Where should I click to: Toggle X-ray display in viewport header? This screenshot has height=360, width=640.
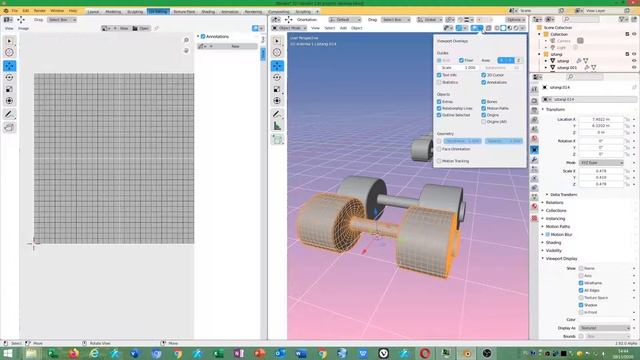tap(489, 28)
